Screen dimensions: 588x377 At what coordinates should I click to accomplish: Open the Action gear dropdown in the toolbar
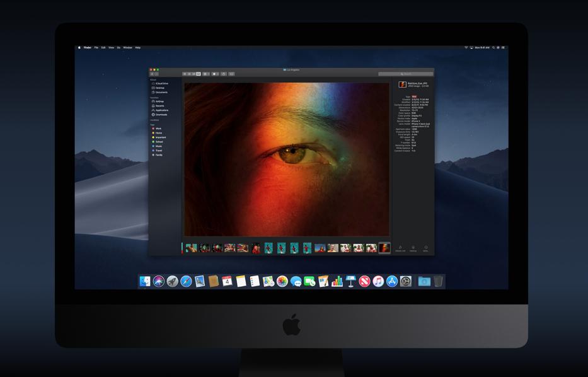point(215,74)
